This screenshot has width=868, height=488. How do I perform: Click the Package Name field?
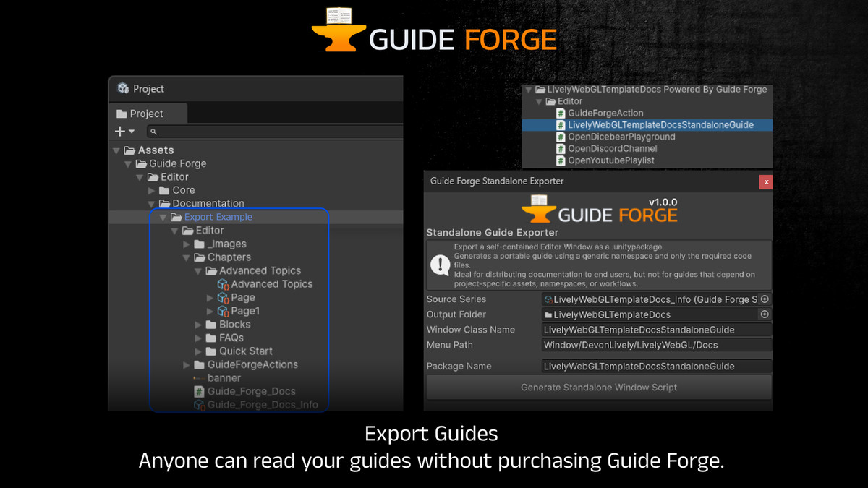tap(657, 367)
